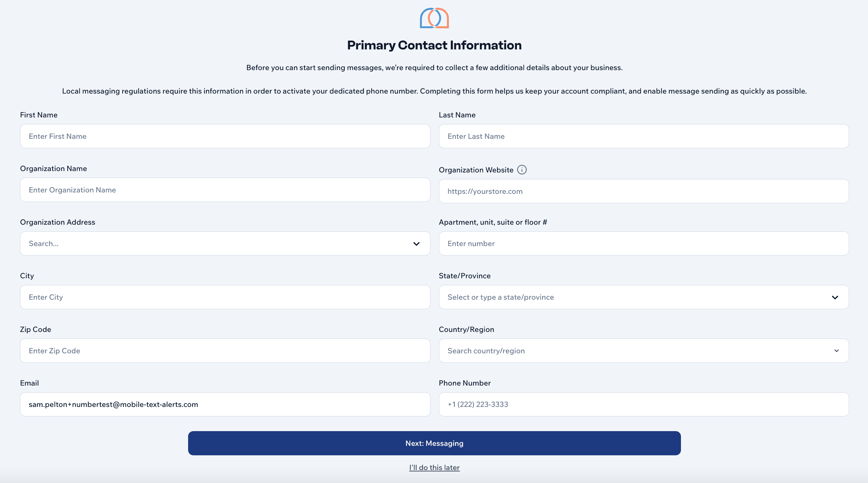Select the Organization Name input box

[x=225, y=190]
